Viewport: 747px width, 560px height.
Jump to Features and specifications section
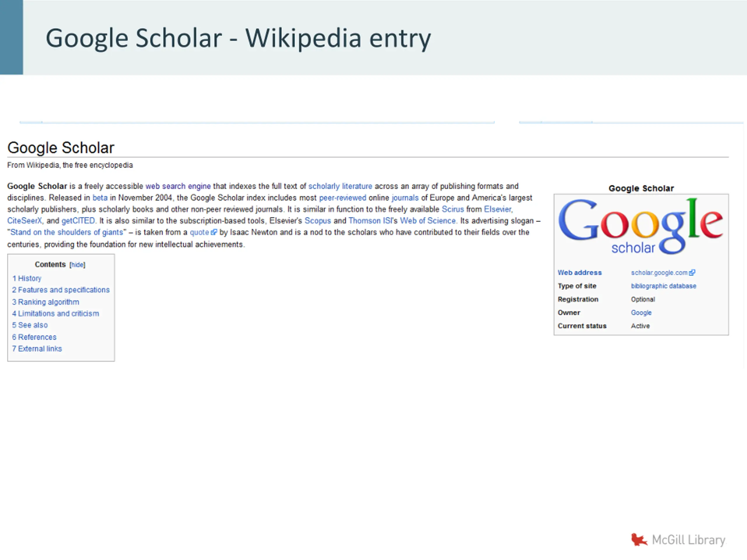[x=61, y=290]
